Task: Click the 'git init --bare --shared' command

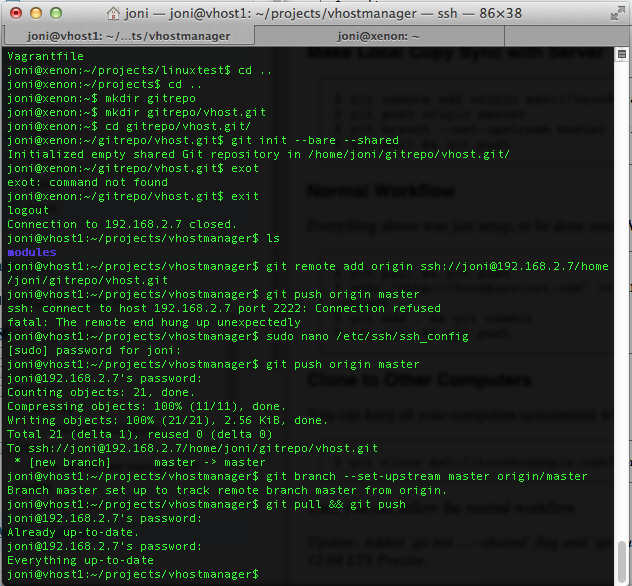Action: click(x=315, y=140)
